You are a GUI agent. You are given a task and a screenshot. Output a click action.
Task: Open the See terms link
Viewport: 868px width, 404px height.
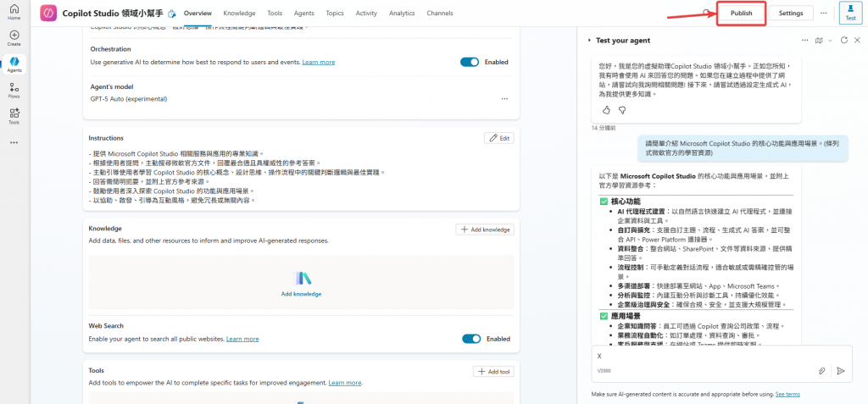(x=787, y=394)
